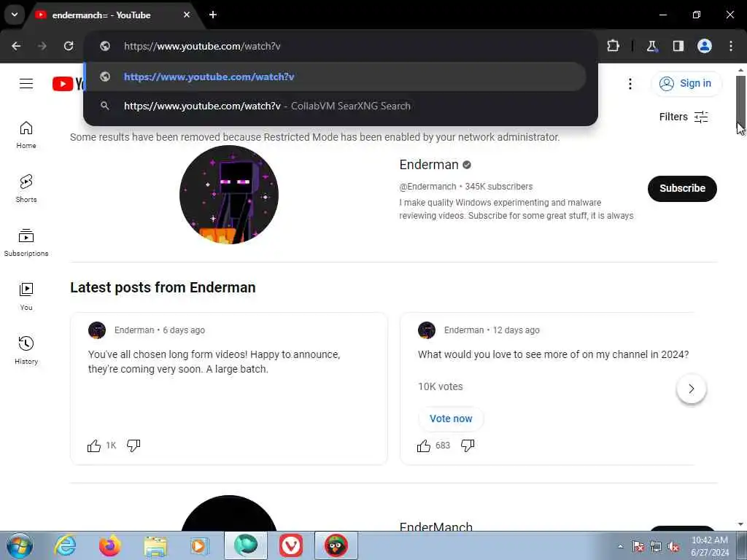
Task: Open Chrome three-dot menu
Action: coord(731,46)
